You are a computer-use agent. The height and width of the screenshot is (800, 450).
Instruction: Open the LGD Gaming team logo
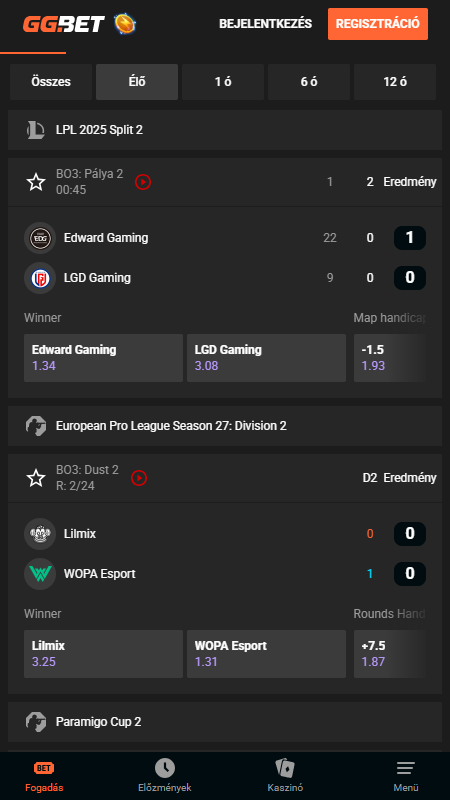pos(40,278)
